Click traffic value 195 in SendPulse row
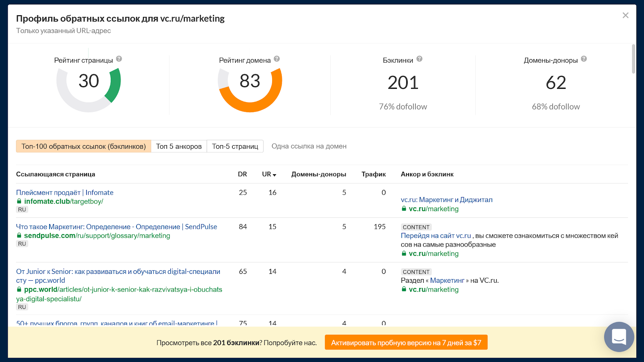Image resolution: width=644 pixels, height=362 pixels. [380, 227]
